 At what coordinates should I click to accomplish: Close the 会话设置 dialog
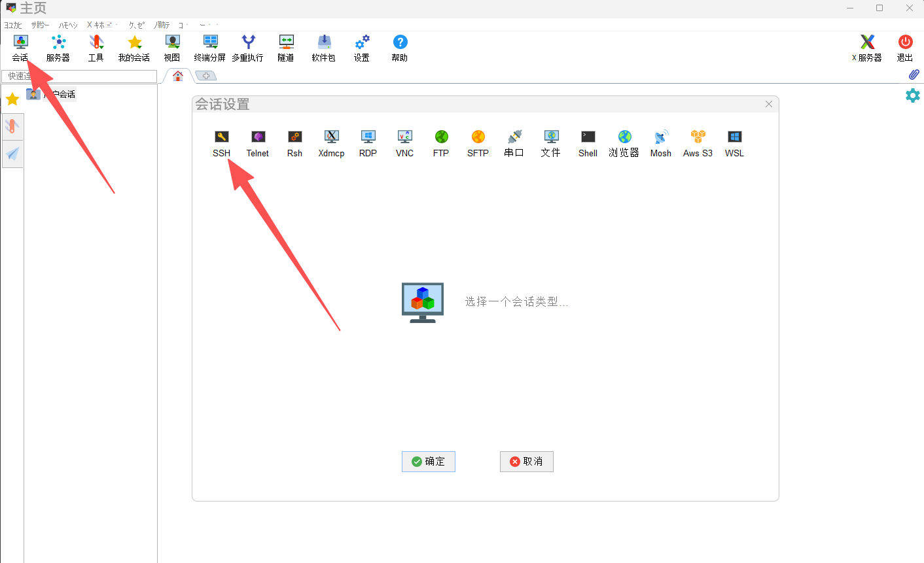click(769, 104)
